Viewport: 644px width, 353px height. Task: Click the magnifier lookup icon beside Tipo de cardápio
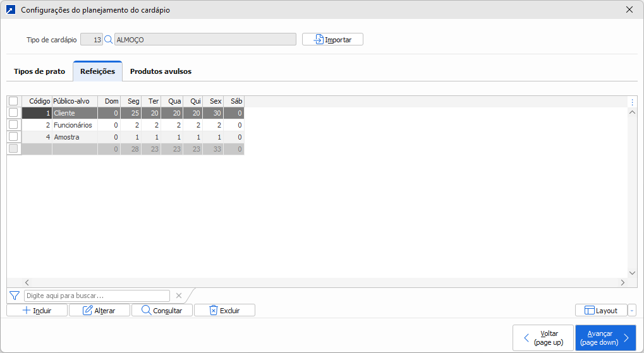[x=108, y=40]
